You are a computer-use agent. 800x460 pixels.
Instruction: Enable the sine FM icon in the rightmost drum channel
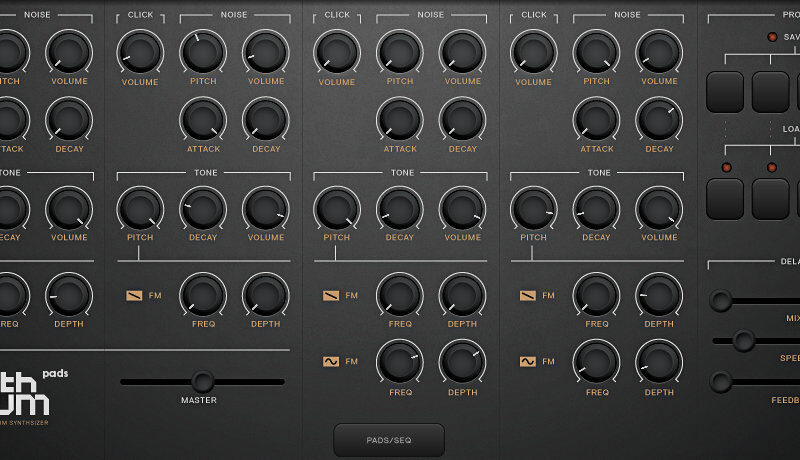(x=528, y=361)
